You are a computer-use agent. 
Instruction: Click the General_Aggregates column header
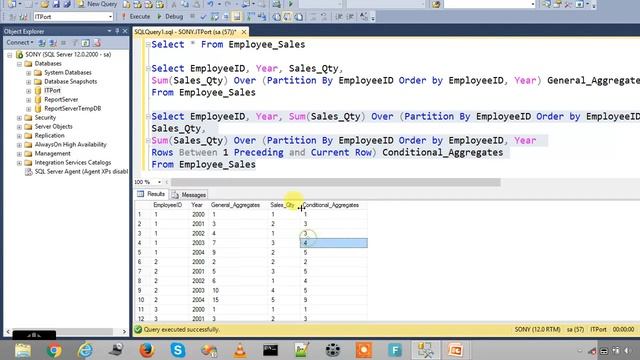(x=235, y=205)
